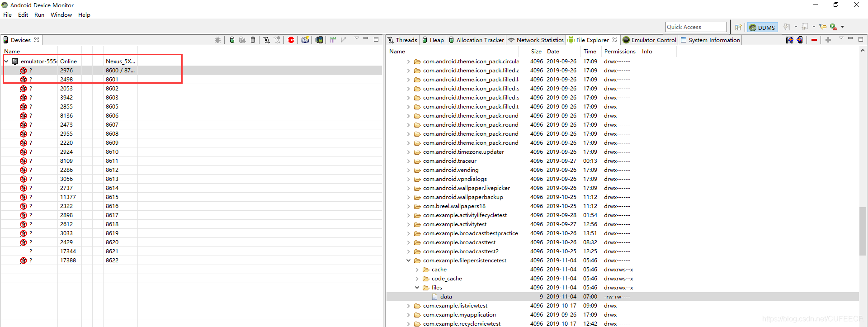The width and height of the screenshot is (868, 327).
Task: Click the Systrace capture icon
Action: [333, 40]
